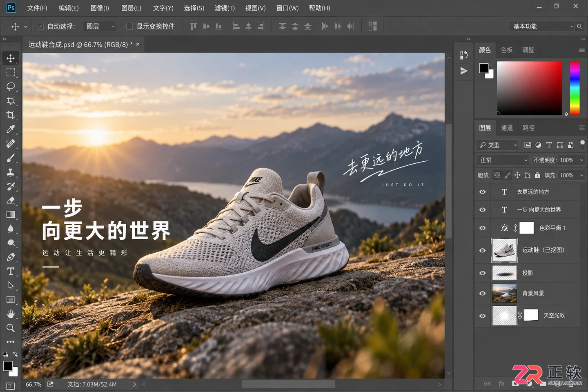The width and height of the screenshot is (588, 392).
Task: Filter layers by text type icon
Action: point(549,145)
